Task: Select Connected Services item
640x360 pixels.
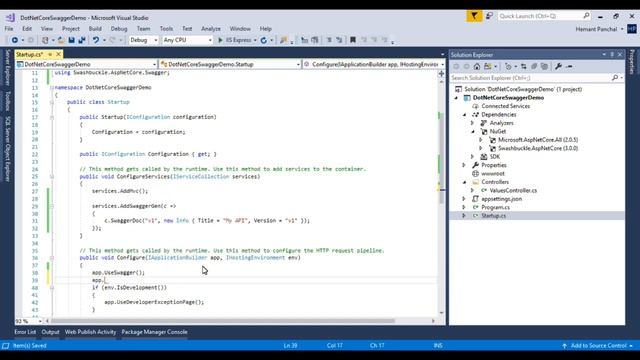Action: click(505, 106)
